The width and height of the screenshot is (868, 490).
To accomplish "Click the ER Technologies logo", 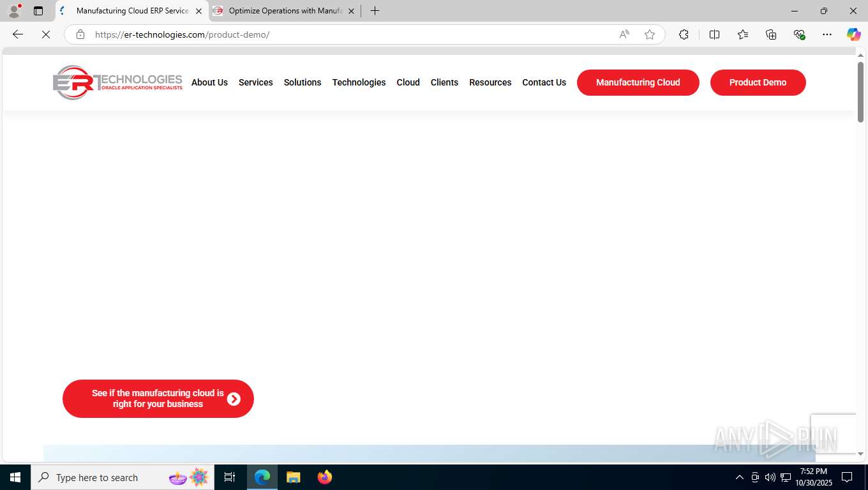I will click(x=117, y=82).
